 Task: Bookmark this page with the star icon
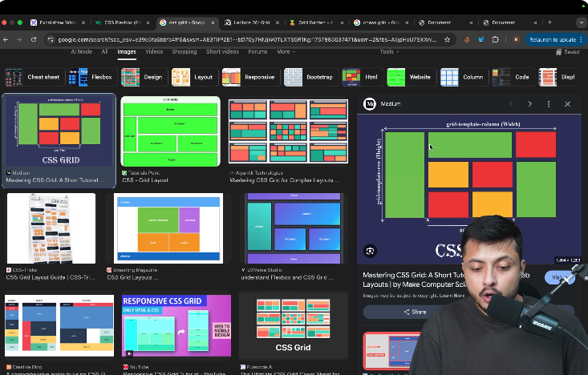click(x=447, y=39)
